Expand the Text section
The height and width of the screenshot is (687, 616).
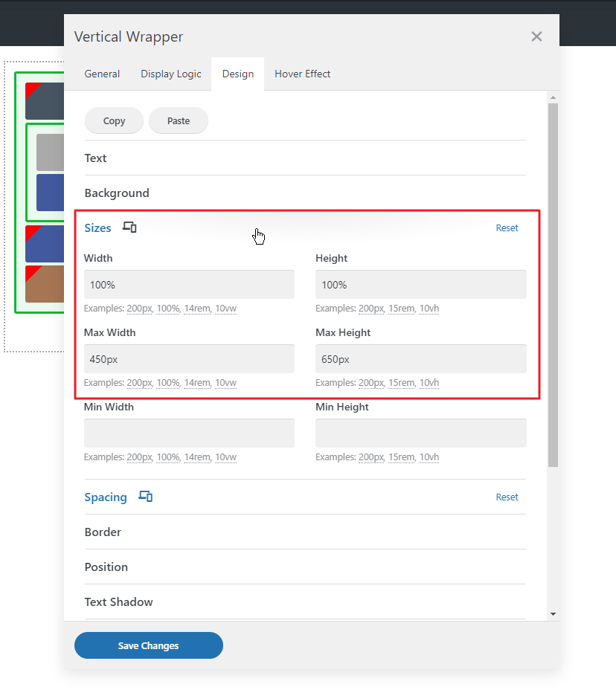pos(305,158)
